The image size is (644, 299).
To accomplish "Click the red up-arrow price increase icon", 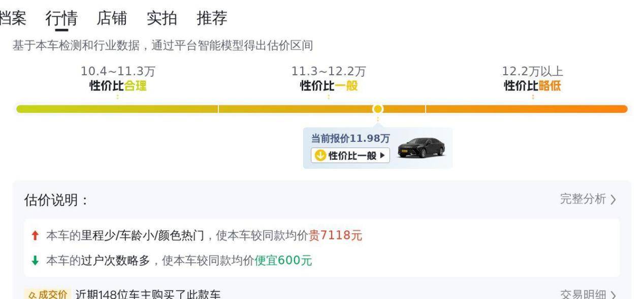I will pyautogui.click(x=35, y=236).
